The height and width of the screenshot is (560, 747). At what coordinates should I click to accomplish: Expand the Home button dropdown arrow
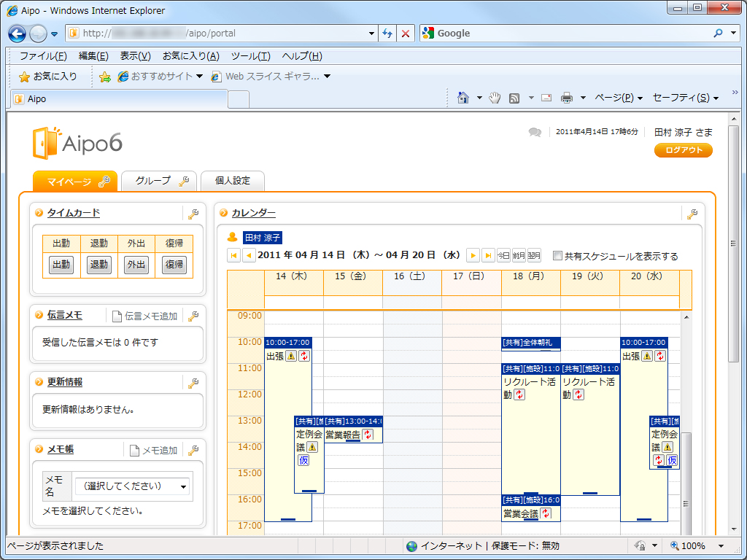coord(479,98)
